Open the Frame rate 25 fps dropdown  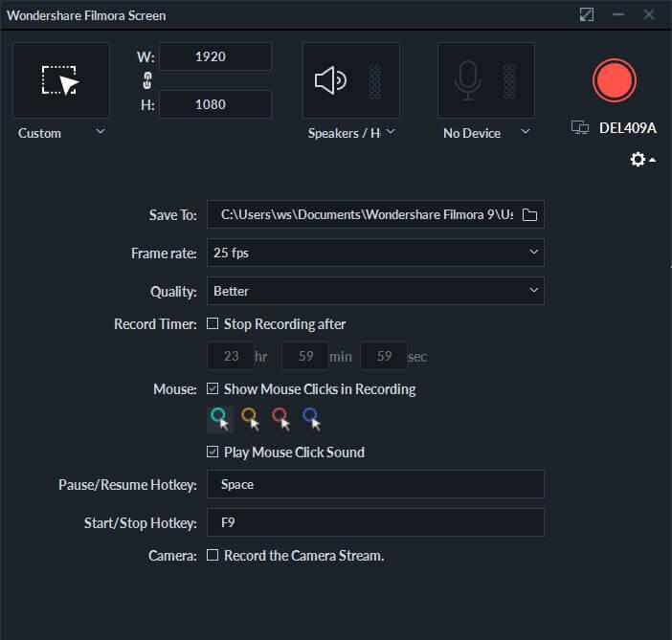375,253
